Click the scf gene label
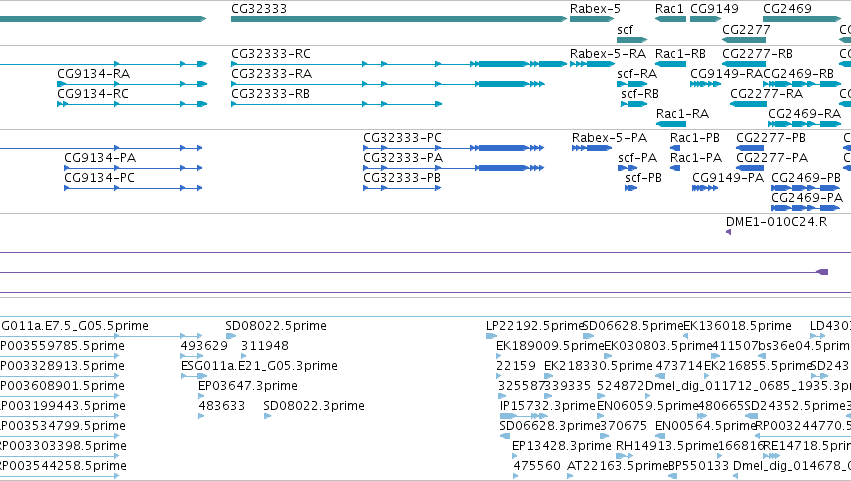The height and width of the screenshot is (481, 851). pyautogui.click(x=625, y=29)
